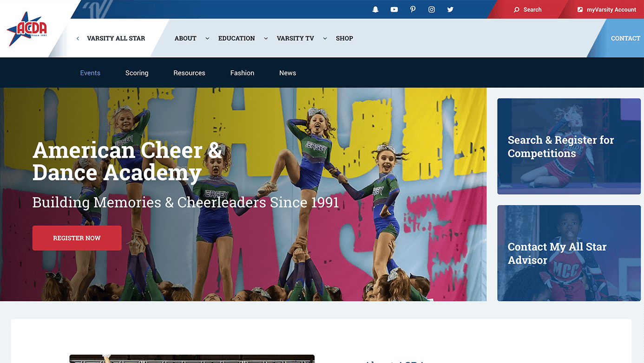Open the Shop menu item

[x=344, y=39]
